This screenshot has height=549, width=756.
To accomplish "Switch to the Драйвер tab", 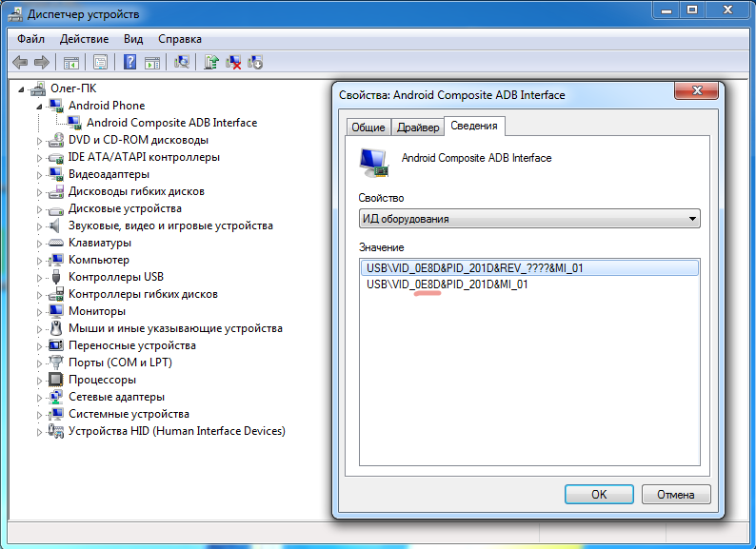I will point(418,127).
